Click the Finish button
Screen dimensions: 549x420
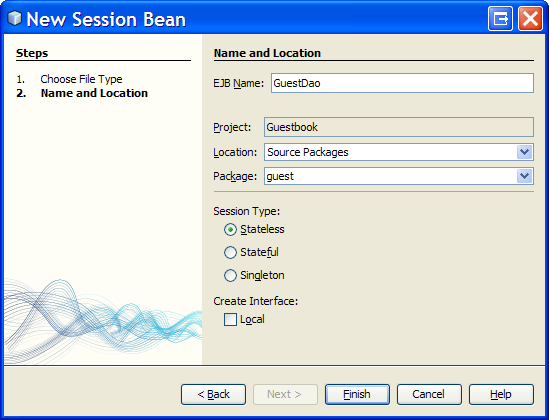pyautogui.click(x=357, y=394)
